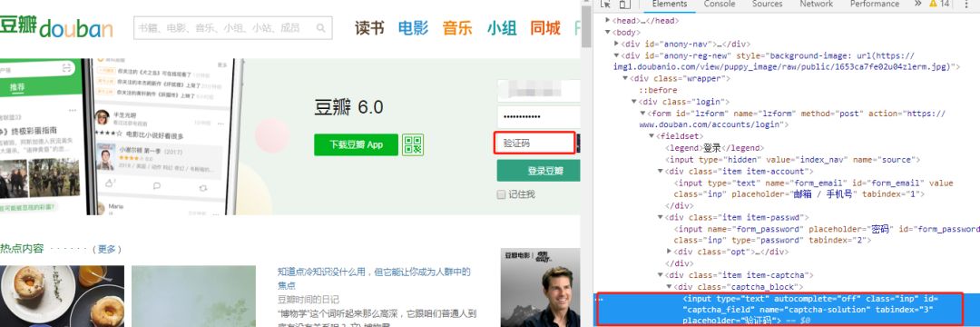980x327 pixels.
Task: Open the Network tab
Action: point(817,4)
